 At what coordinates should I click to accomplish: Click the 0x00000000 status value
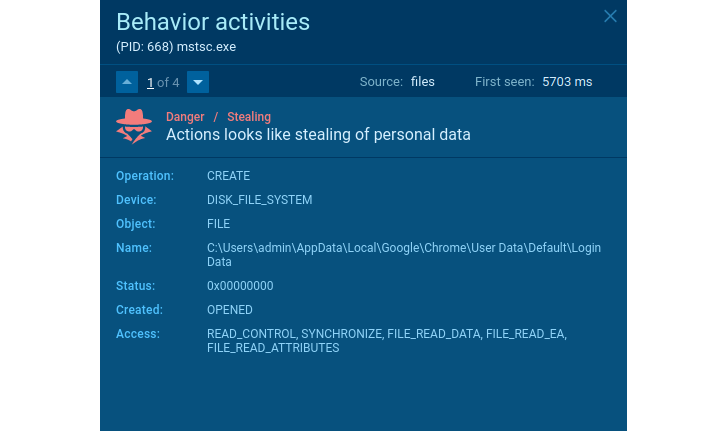(240, 286)
